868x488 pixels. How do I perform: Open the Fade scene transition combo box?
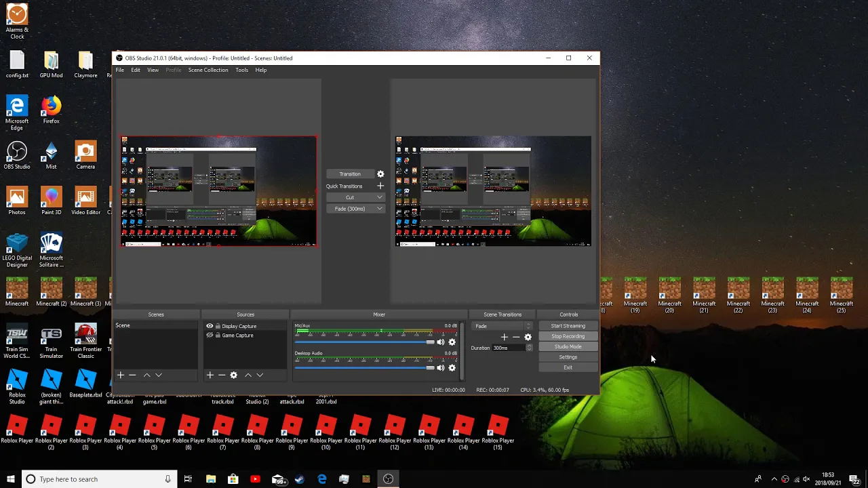(502, 326)
